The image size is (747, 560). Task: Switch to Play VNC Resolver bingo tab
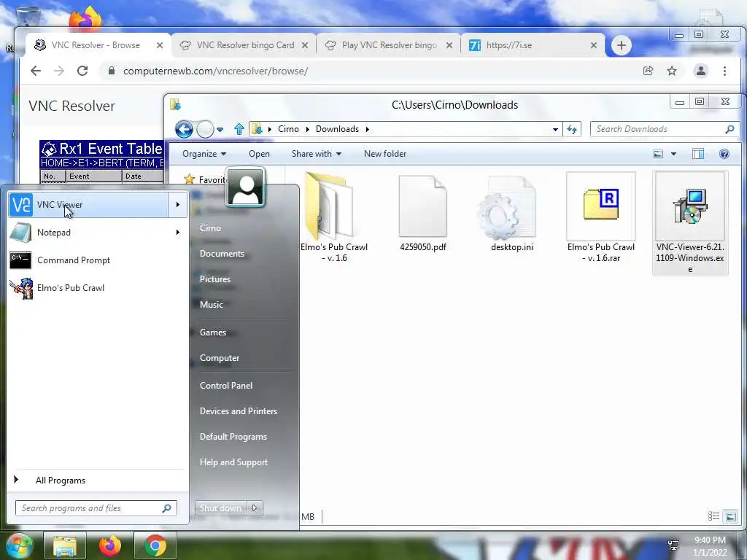pos(389,45)
